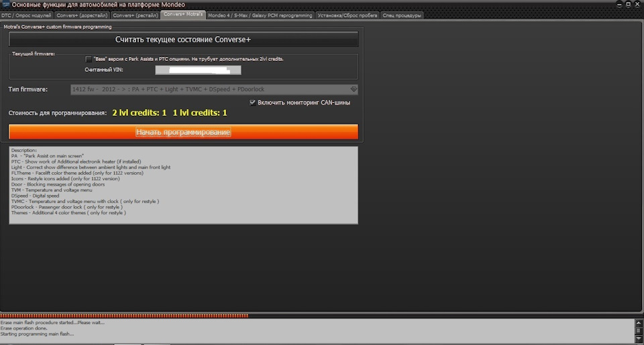Click the firmware dropdown arrow icon

(x=354, y=89)
